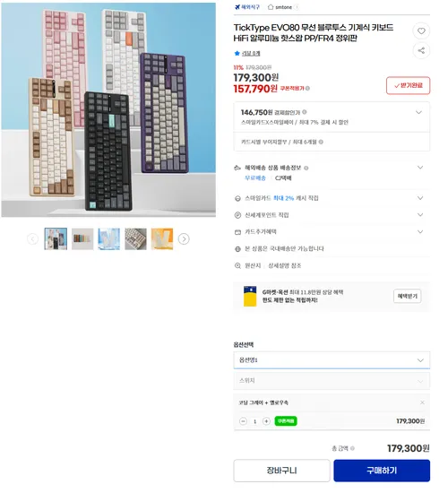This screenshot has height=493, width=448.
Task: Click the green coupon applied badge
Action: 286,421
